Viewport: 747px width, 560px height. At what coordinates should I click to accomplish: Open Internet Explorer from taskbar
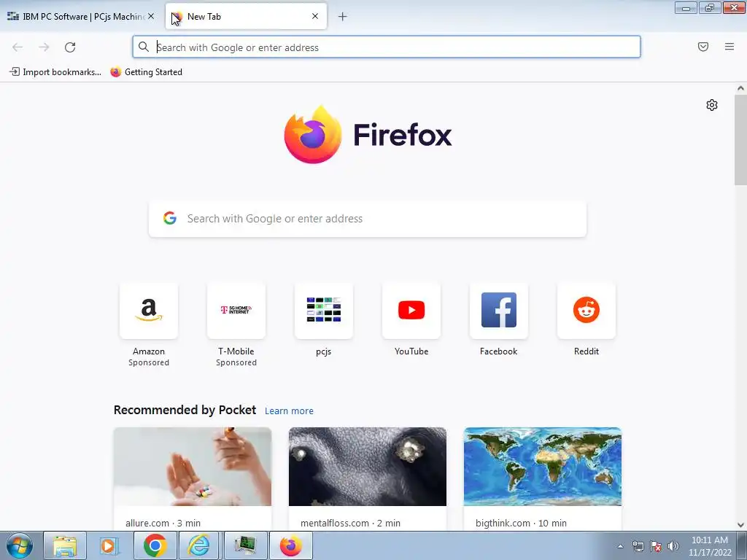click(x=200, y=545)
